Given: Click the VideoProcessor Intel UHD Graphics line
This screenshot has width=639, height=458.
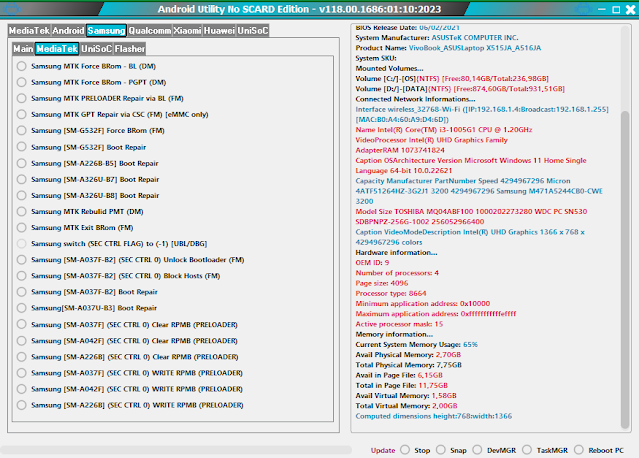Looking at the screenshot, I should (432, 140).
